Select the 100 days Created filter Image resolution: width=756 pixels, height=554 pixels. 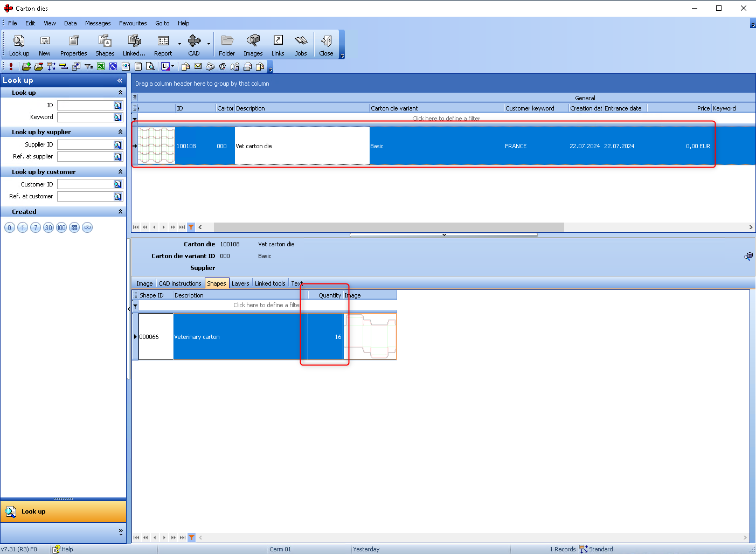pyautogui.click(x=61, y=227)
